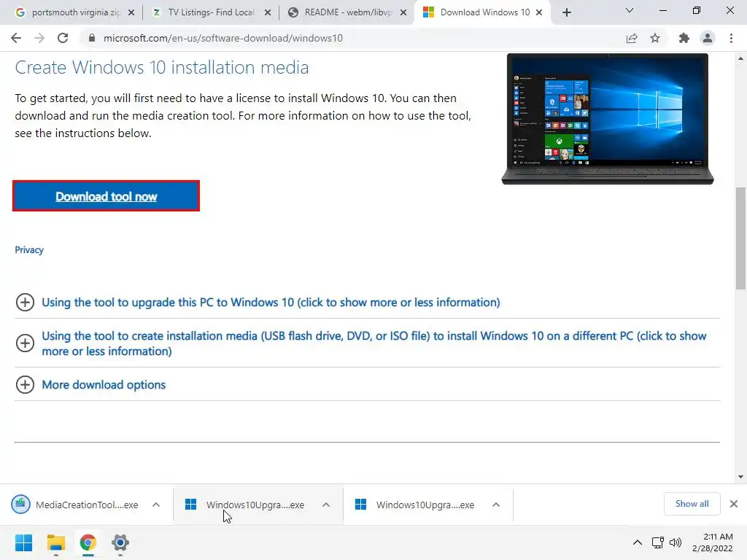Click Show all downloads
747x560 pixels.
click(692, 504)
